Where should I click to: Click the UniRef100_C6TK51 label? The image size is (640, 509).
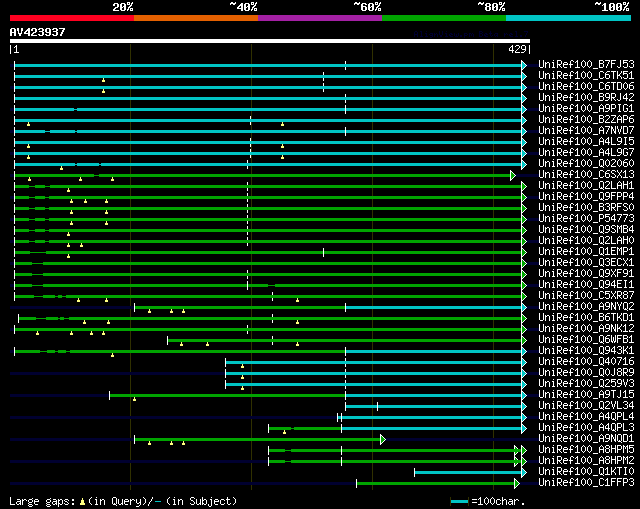tap(586, 76)
